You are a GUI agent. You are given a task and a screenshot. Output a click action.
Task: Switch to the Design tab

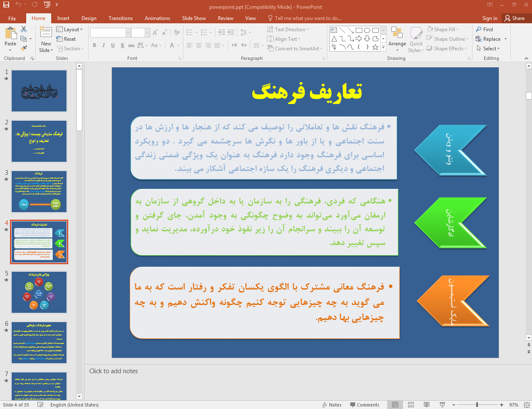(x=89, y=18)
